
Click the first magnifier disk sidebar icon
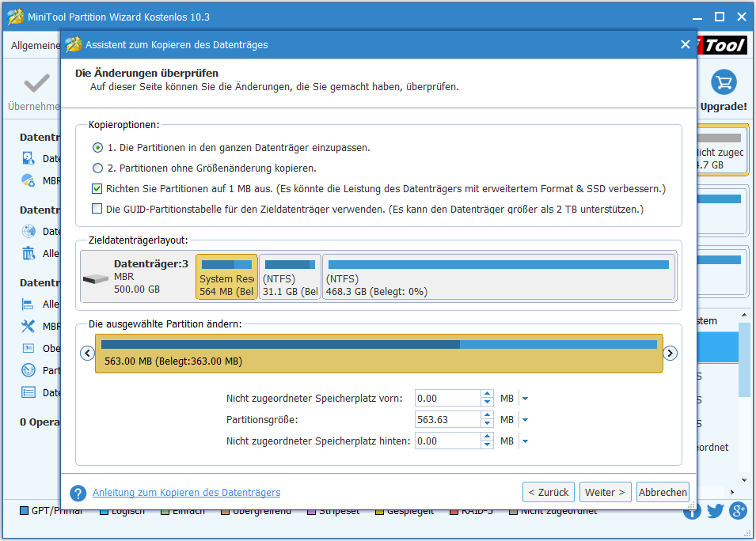click(28, 158)
